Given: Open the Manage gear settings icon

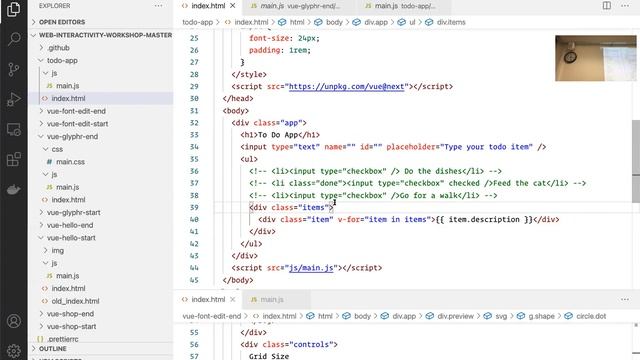Looking at the screenshot, I should pos(13,351).
